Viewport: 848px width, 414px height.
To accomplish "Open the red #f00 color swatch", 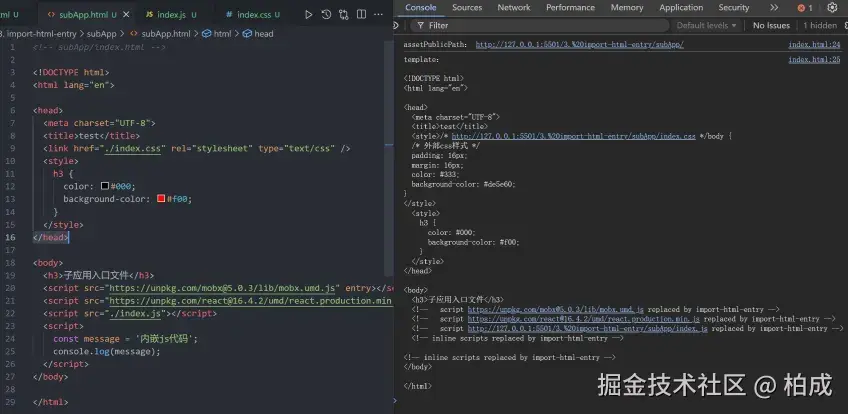I will tap(161, 198).
